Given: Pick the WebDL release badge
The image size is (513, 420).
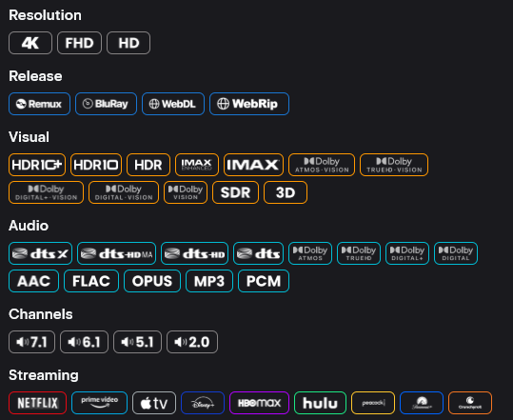Looking at the screenshot, I should (x=173, y=104).
